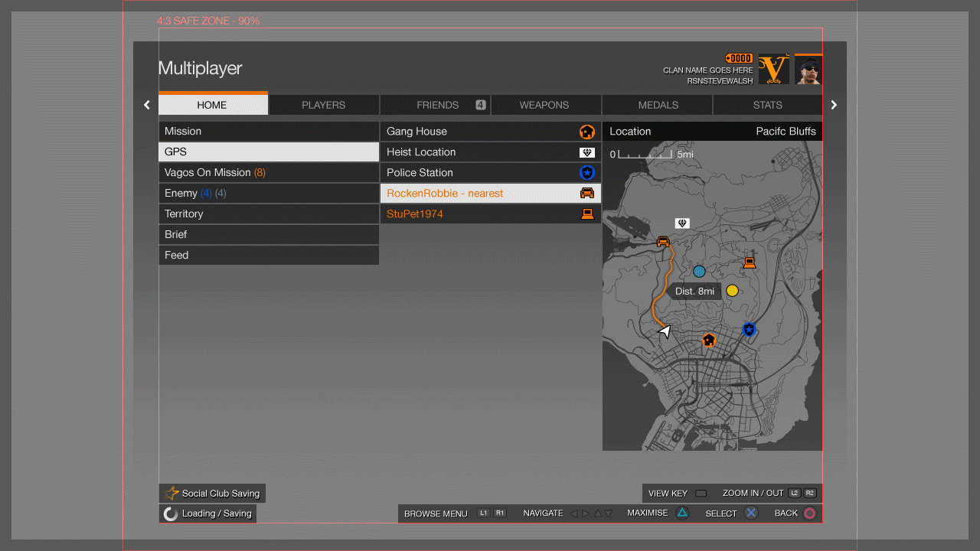Choose StuPet1974 as GPS destination
This screenshot has width=980, height=551.
tap(490, 214)
